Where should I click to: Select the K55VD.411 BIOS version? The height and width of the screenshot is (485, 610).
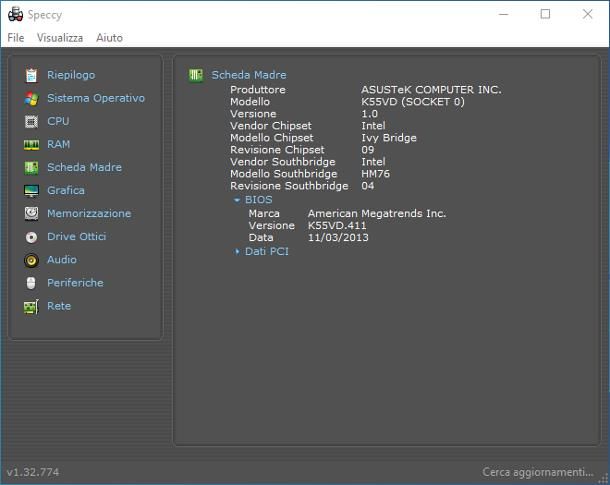point(337,226)
